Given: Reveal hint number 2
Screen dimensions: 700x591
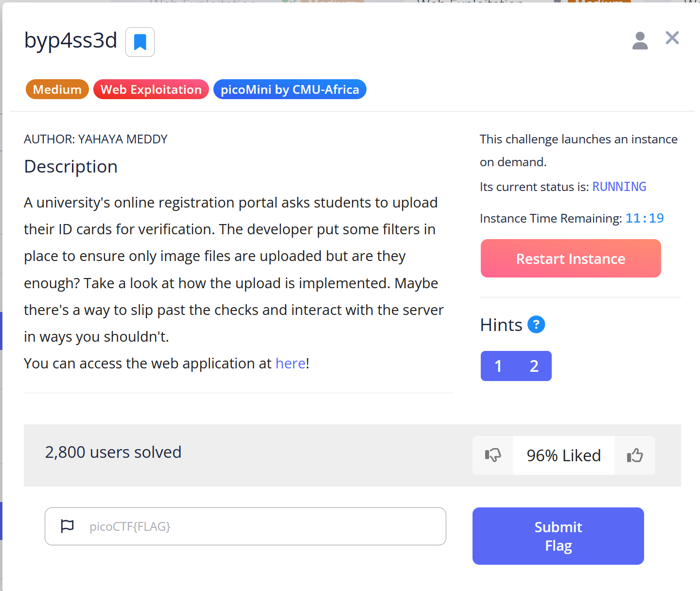Looking at the screenshot, I should coord(534,366).
